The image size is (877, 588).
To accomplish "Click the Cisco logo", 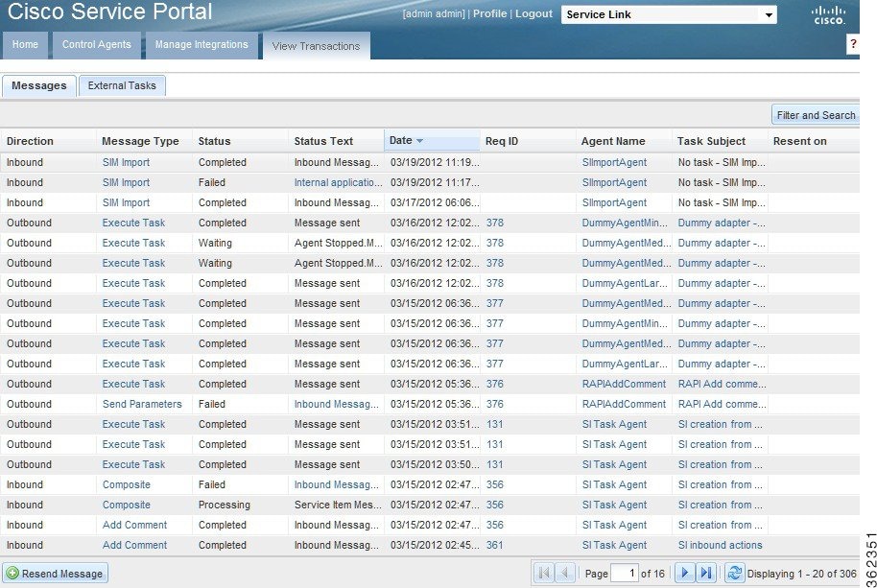I will click(827, 17).
